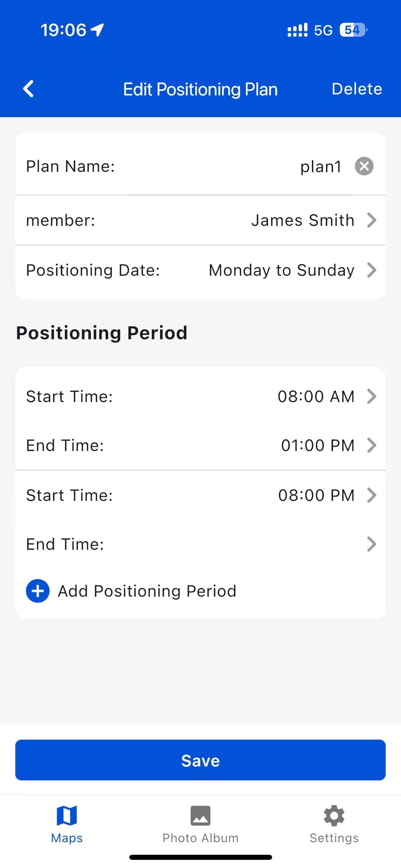Tap Add Positioning Period label

point(147,591)
